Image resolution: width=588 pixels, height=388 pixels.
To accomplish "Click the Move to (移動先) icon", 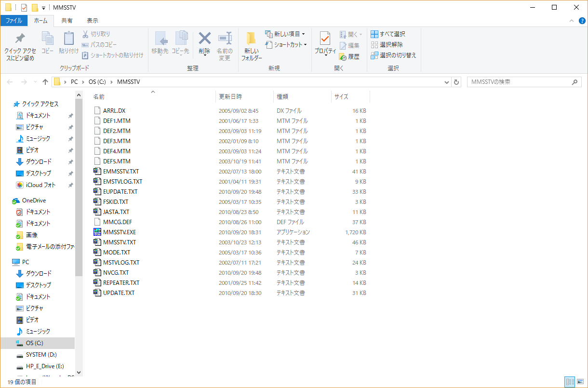I will click(160, 39).
